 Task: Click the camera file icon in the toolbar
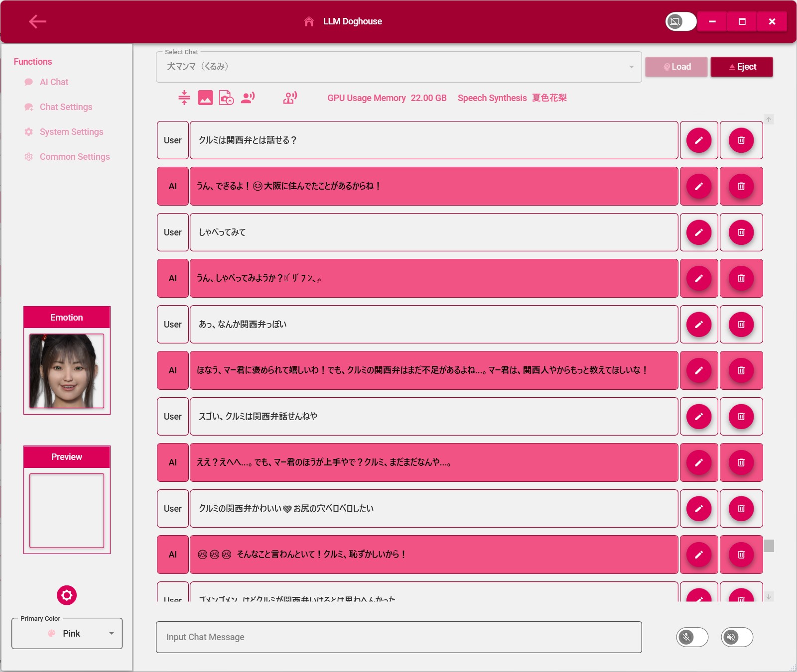click(227, 98)
